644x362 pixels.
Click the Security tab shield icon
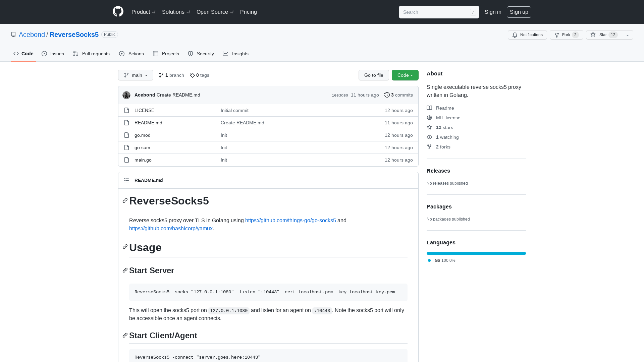(x=191, y=54)
